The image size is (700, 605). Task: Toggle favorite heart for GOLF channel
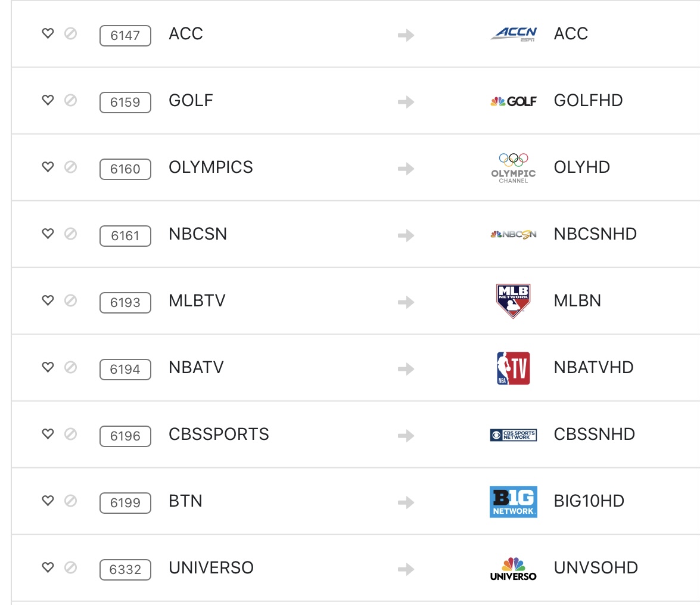pos(48,101)
